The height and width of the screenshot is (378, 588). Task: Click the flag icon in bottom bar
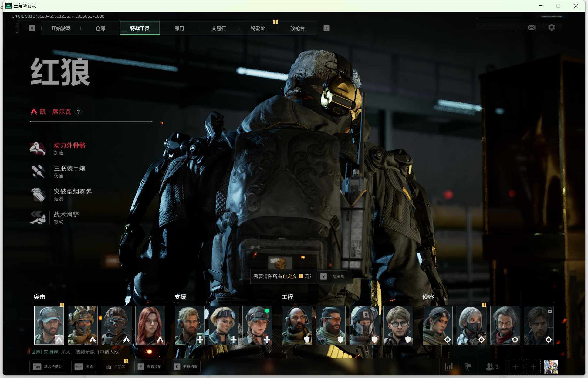(468, 367)
